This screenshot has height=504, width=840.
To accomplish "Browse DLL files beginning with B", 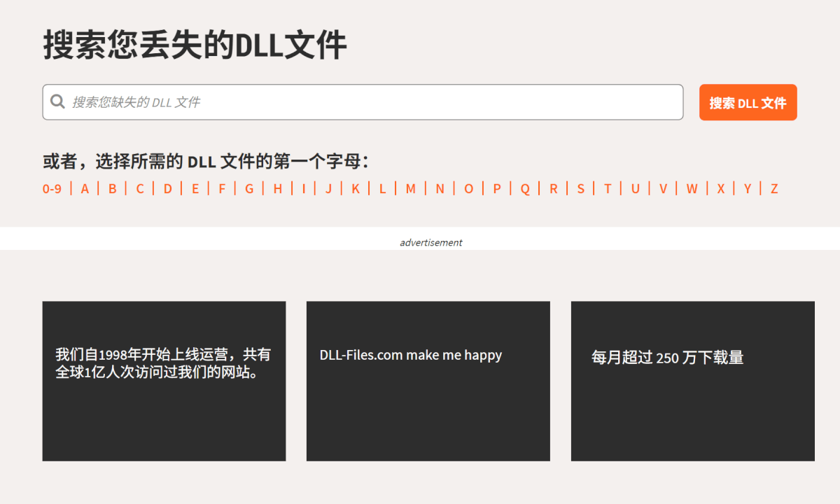I will [112, 188].
